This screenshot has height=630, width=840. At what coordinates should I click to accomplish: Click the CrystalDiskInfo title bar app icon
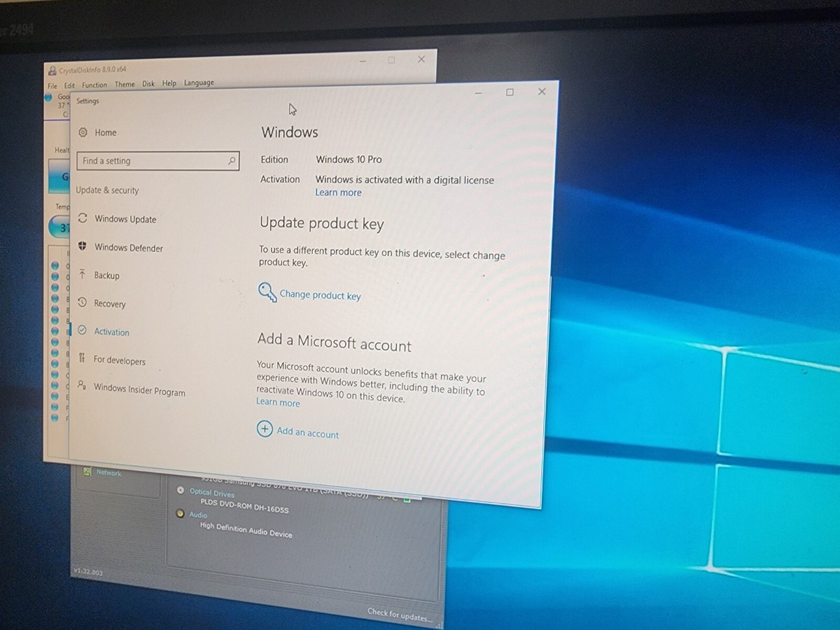coord(52,70)
